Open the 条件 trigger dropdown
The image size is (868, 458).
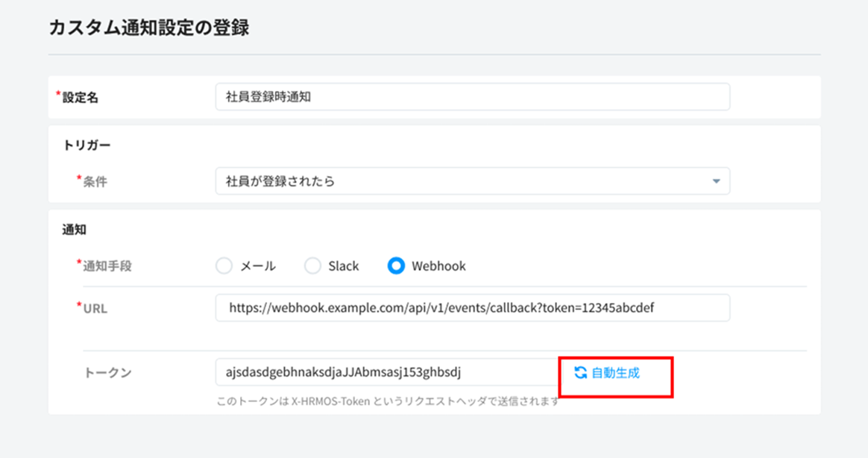pos(472,181)
